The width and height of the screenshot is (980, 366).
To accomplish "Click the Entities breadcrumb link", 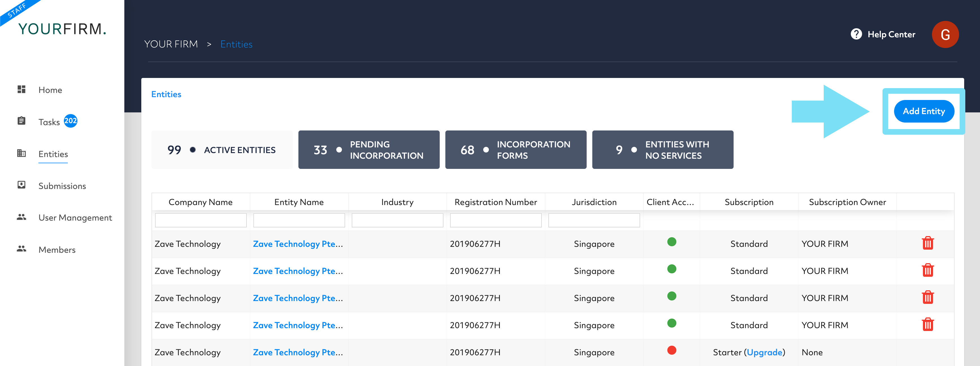I will click(x=236, y=44).
